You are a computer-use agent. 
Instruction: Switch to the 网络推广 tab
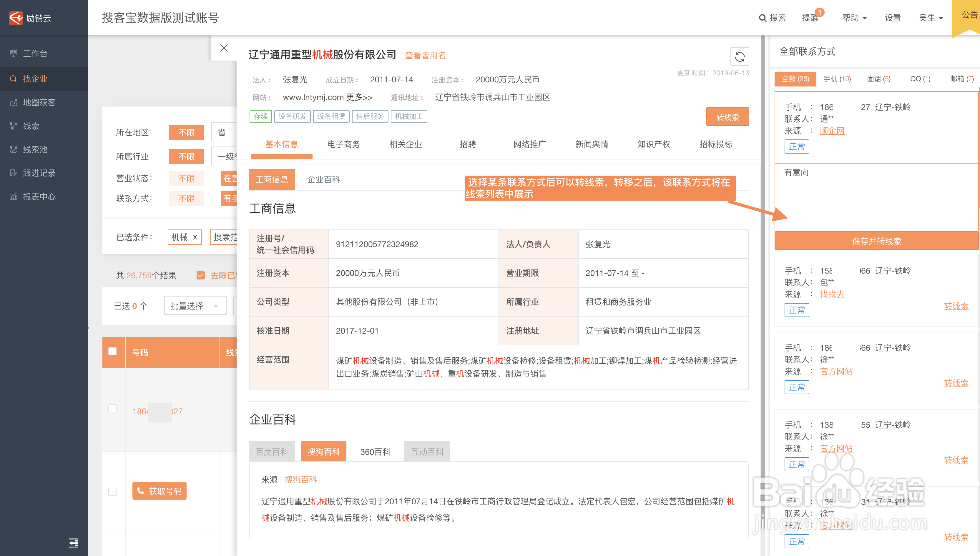point(529,144)
